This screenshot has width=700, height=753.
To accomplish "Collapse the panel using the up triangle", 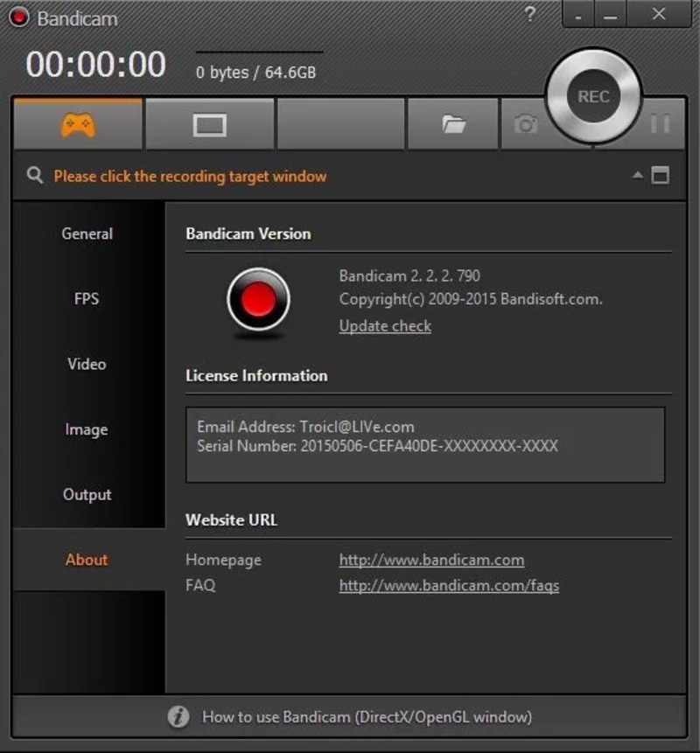I will (x=638, y=176).
